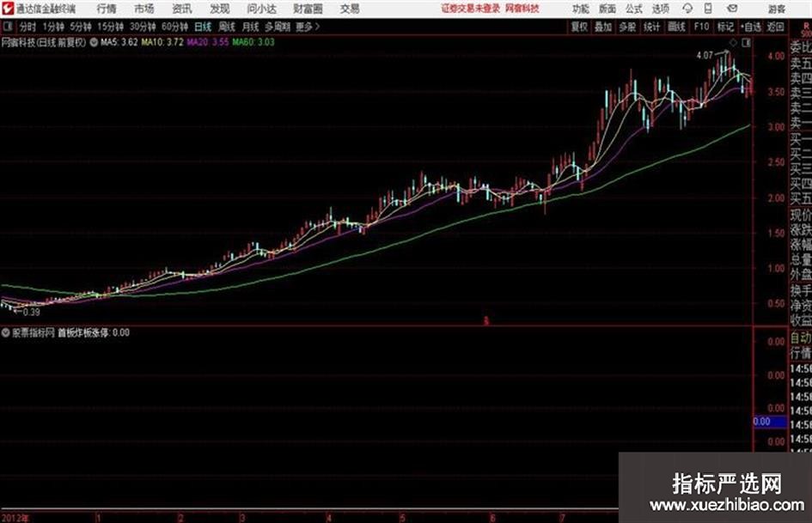Image resolution: width=812 pixels, height=523 pixels.
Task: Open the 公式 menu
Action: coord(634,9)
